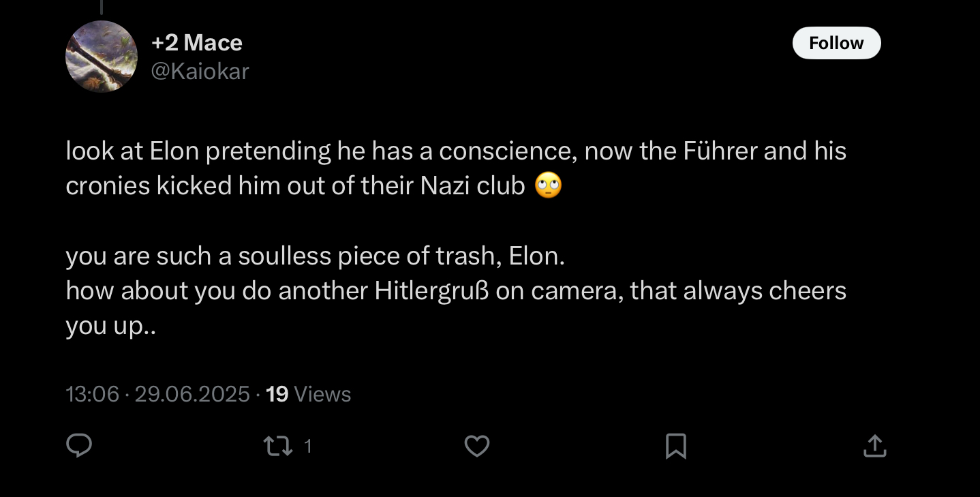
Task: Click the word 'conscience' in the post
Action: coord(502,151)
